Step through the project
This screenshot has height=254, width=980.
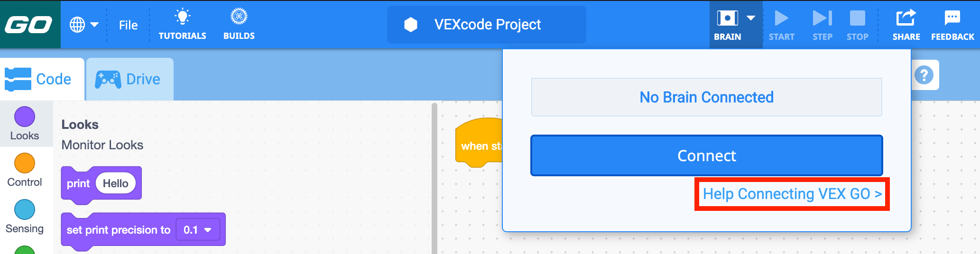click(822, 25)
